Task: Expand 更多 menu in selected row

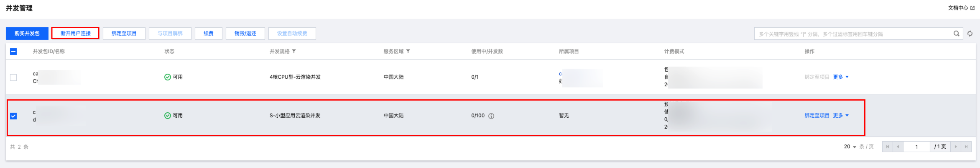Action: point(840,116)
